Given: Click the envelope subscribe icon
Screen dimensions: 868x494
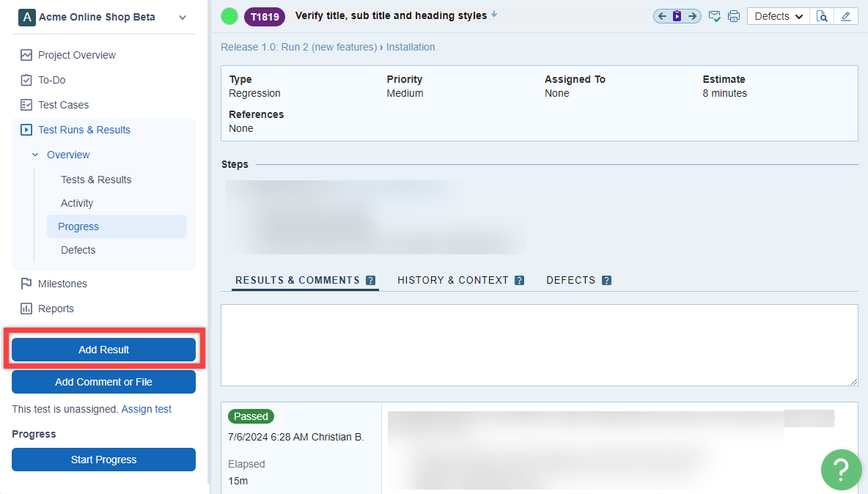Looking at the screenshot, I should [715, 16].
